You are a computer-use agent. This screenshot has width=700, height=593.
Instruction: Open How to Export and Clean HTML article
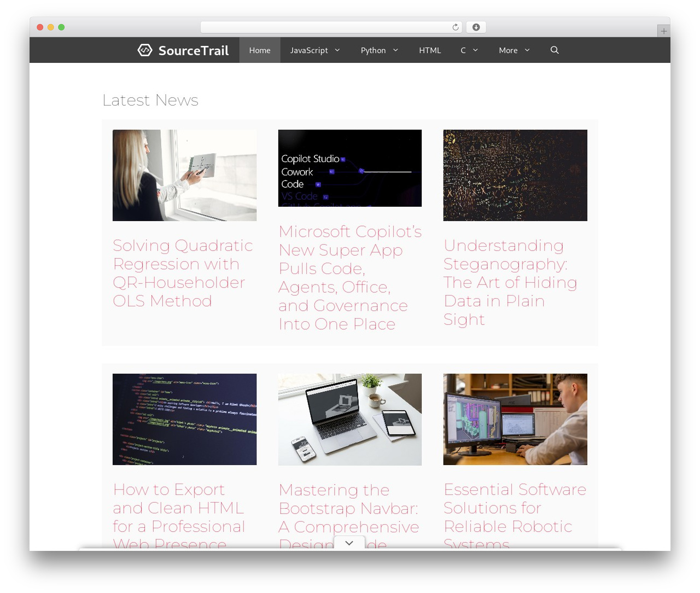[x=179, y=516]
